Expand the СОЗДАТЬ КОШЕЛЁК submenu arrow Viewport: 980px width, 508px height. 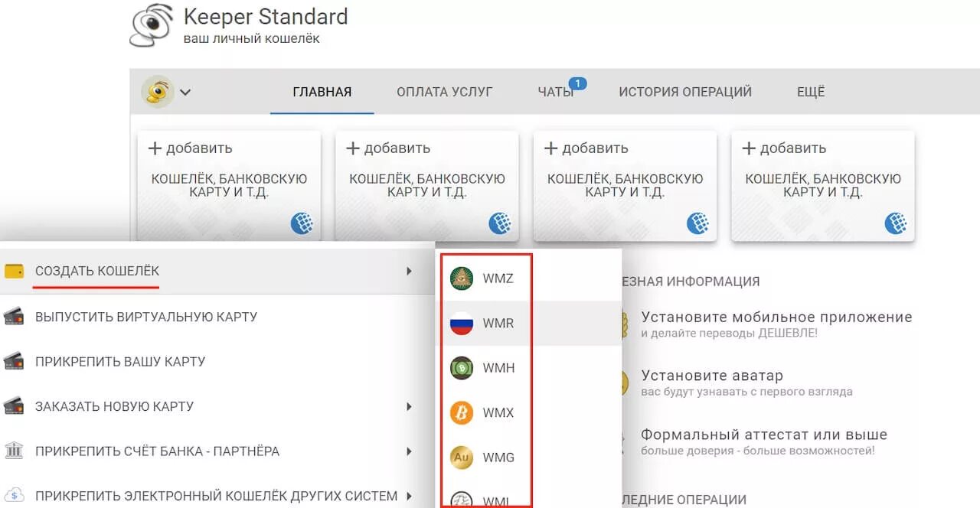tap(410, 271)
